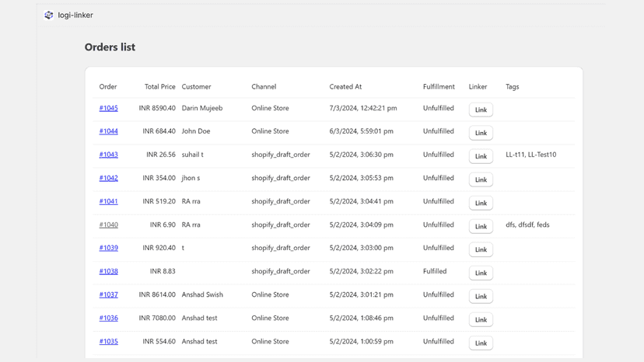The width and height of the screenshot is (644, 362).
Task: Click tags dfs, dfsdf, feds
Action: 527,225
